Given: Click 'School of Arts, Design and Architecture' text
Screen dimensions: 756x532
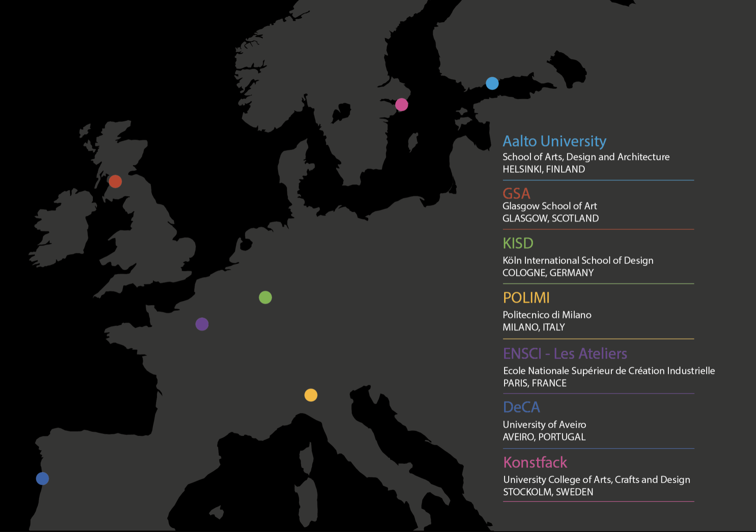Looking at the screenshot, I should (586, 157).
